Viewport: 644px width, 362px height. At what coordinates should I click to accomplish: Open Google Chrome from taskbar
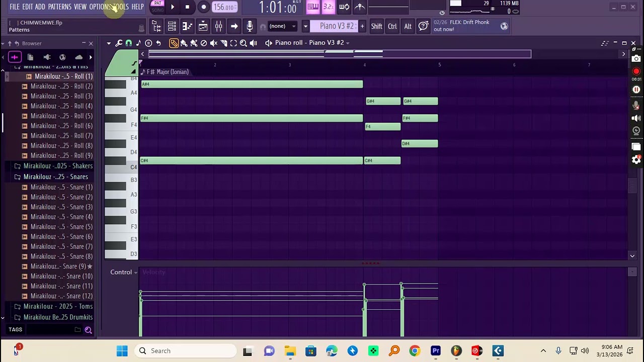click(415, 351)
